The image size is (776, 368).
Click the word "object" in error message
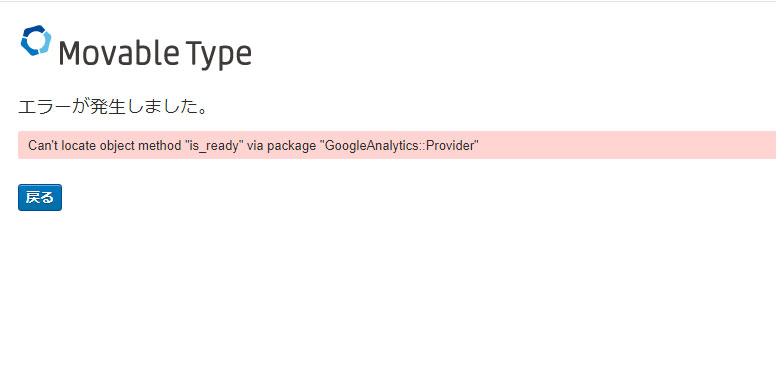114,146
